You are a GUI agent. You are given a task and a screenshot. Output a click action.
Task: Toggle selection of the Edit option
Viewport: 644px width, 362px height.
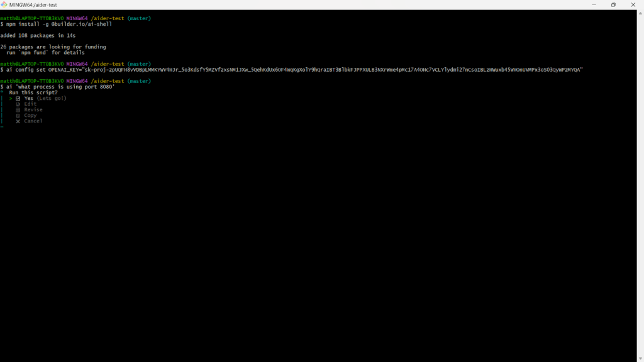click(x=30, y=104)
